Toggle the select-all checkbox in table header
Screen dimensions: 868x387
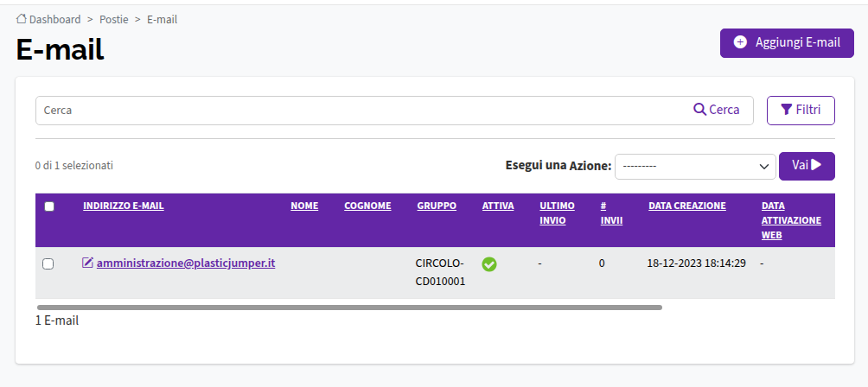pyautogui.click(x=49, y=206)
